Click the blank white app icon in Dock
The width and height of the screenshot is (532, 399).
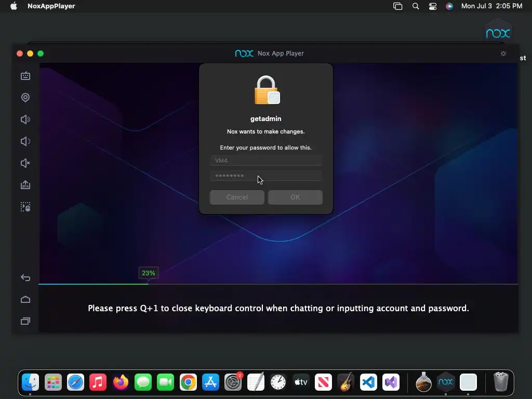[469, 382]
